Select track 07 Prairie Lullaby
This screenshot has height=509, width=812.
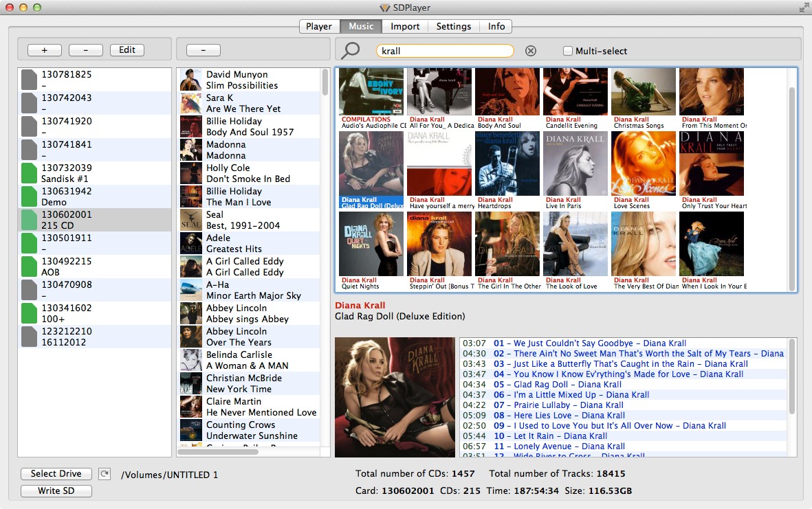tap(624, 405)
